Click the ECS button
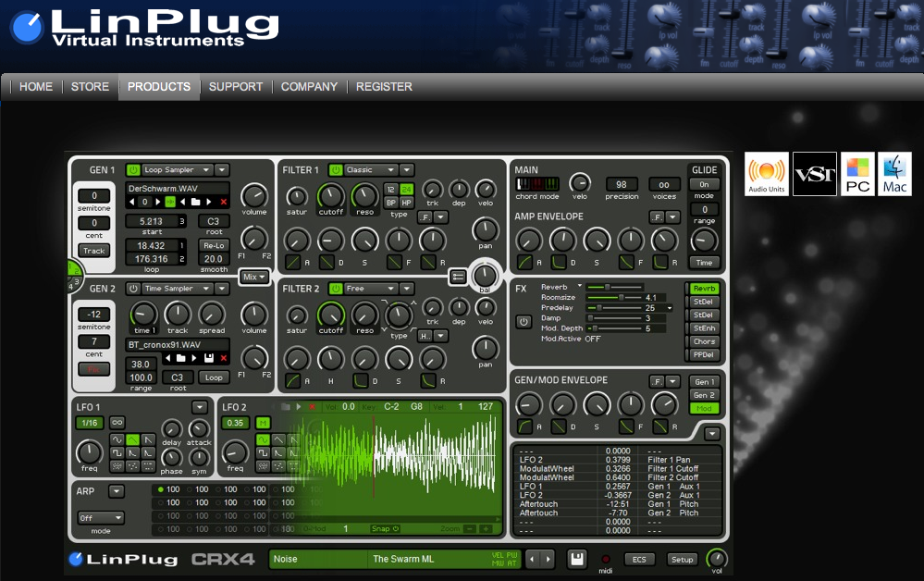The image size is (924, 581). 638,560
